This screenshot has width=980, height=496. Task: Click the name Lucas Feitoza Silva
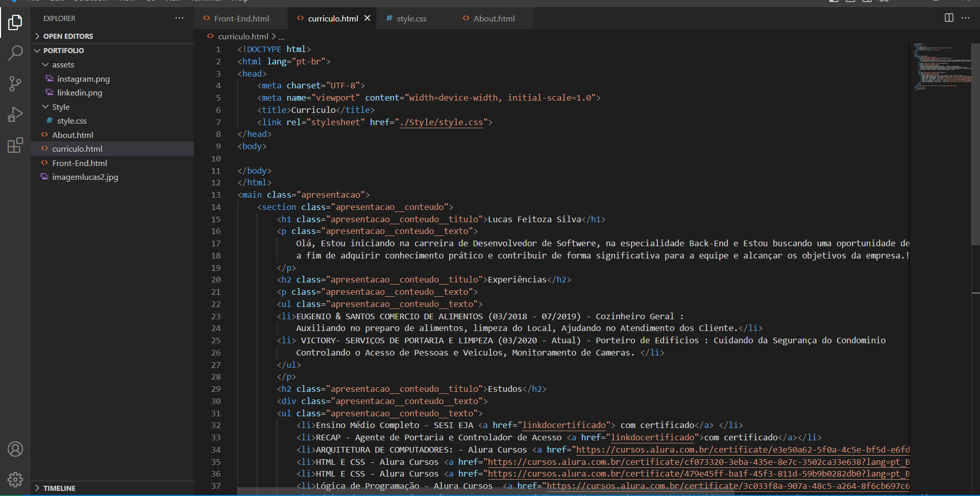coord(534,219)
